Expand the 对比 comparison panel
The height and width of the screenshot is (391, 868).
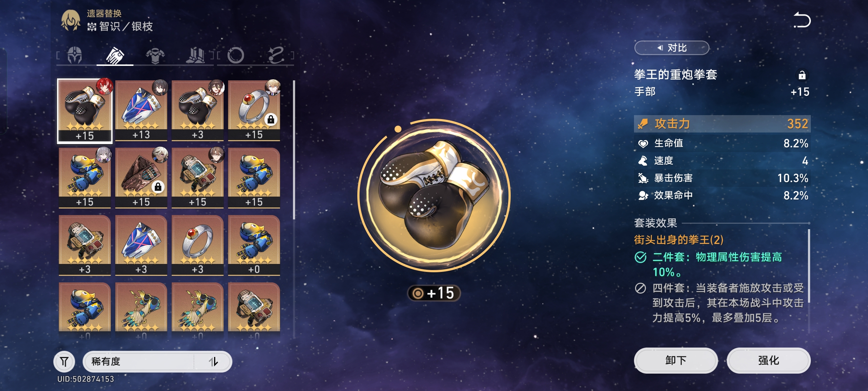tap(672, 48)
